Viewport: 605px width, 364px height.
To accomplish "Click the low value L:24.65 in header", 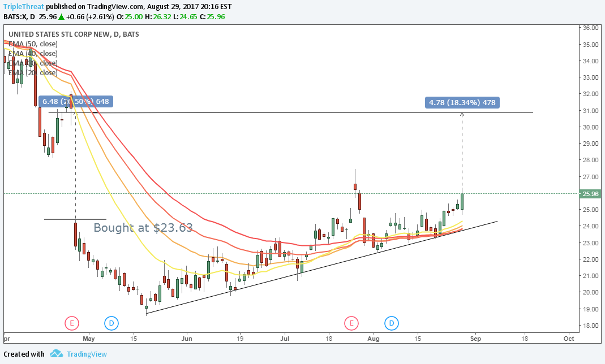I will [185, 17].
